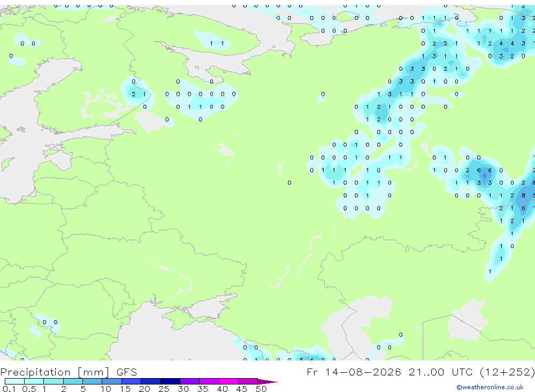The height and width of the screenshot is (392, 535).
Task: Select the 10–15 mm legend color swatch
Action: (x=112, y=381)
